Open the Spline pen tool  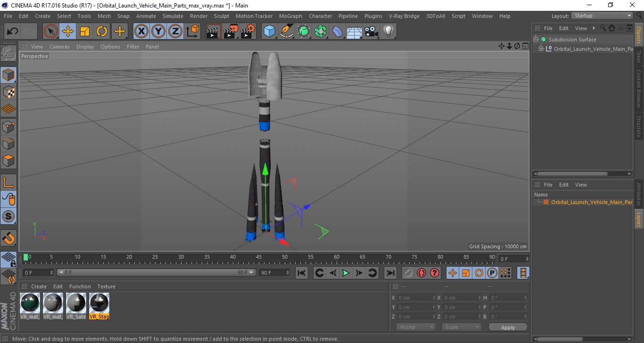287,32
